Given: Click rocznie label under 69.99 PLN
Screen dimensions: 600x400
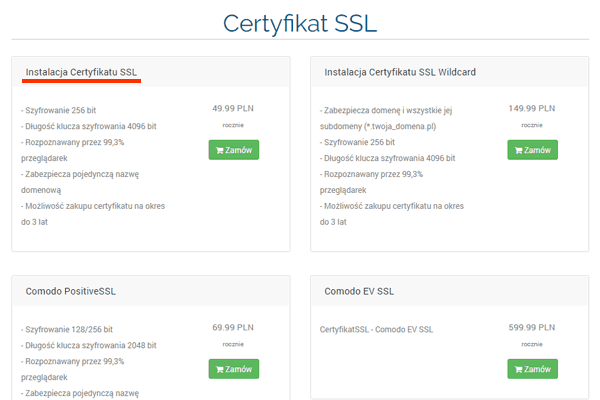Looking at the screenshot, I should click(x=233, y=344).
